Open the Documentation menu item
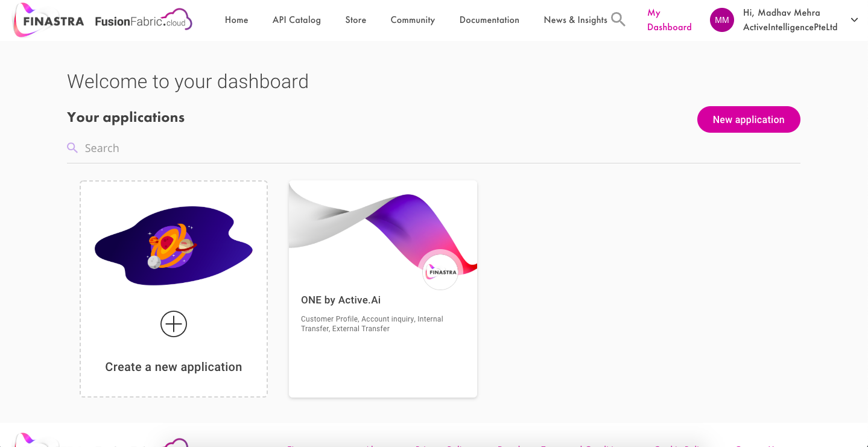 coord(489,20)
